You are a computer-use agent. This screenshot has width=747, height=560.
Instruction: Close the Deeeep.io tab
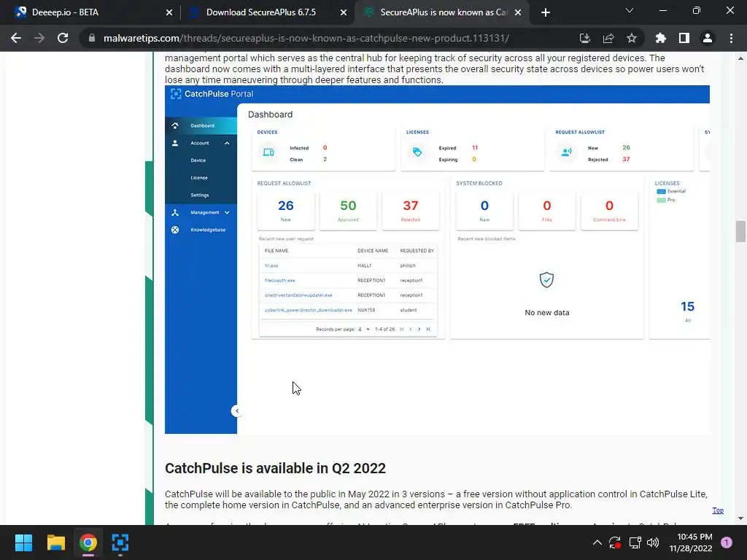[169, 12]
